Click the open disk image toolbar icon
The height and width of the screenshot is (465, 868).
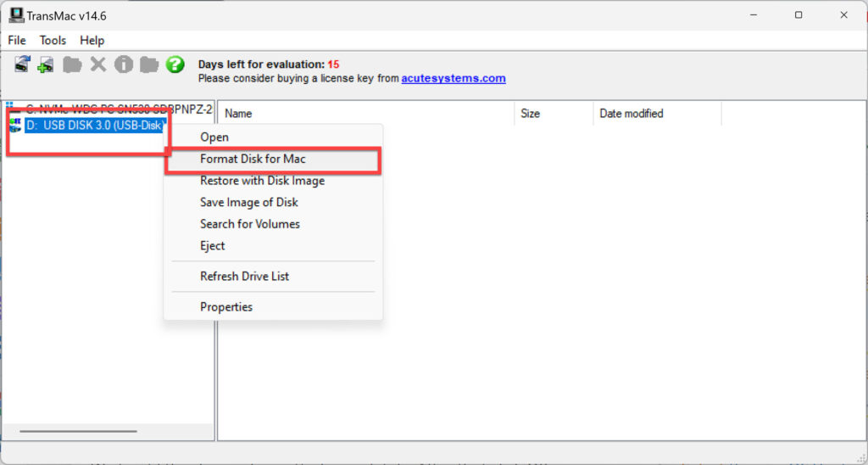(22, 64)
